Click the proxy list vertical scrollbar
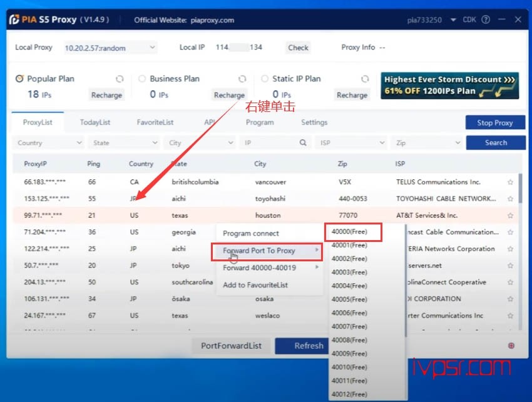The width and height of the screenshot is (532, 402). coord(520,188)
